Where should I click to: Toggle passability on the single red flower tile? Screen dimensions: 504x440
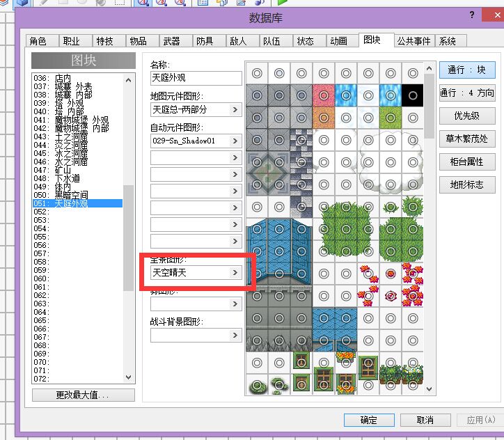391,274
